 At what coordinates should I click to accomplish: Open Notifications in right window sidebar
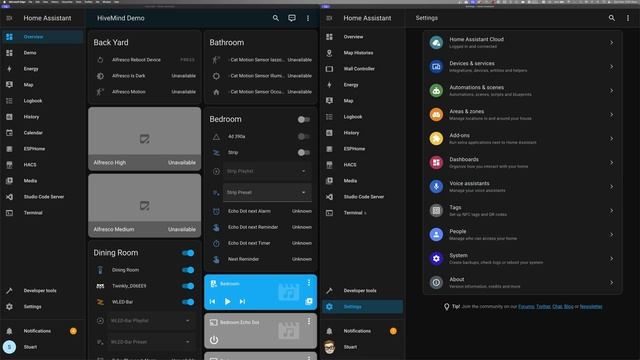(x=363, y=331)
